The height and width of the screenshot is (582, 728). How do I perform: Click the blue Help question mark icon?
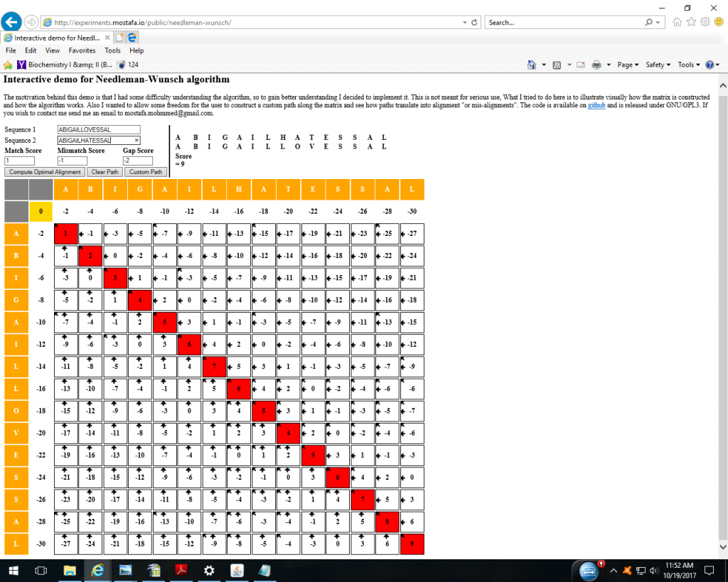coord(709,65)
